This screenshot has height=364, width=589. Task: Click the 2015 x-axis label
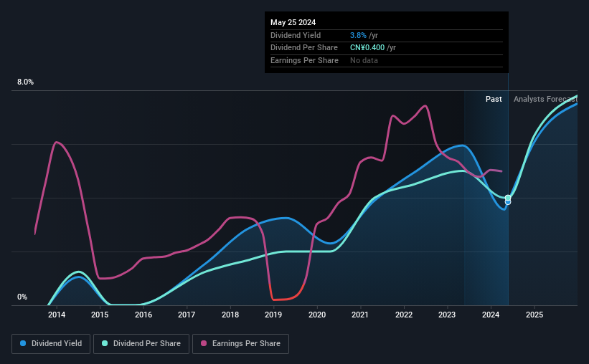point(100,315)
